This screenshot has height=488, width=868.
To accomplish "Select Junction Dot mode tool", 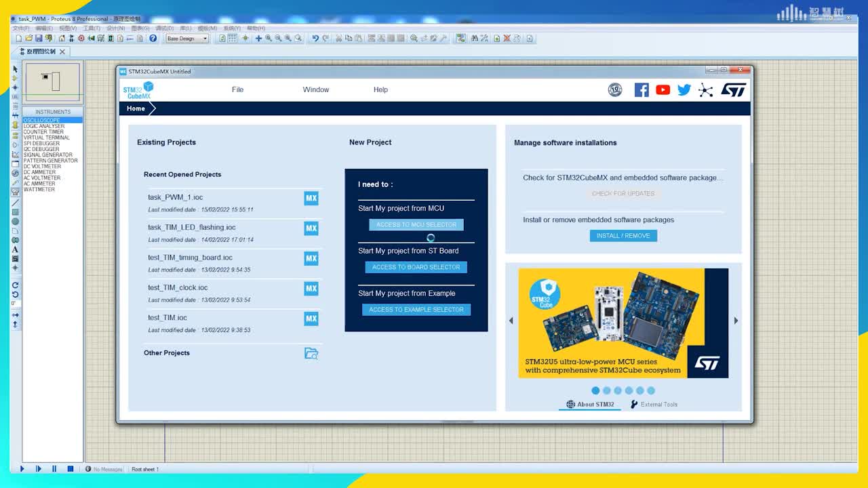I will [15, 87].
